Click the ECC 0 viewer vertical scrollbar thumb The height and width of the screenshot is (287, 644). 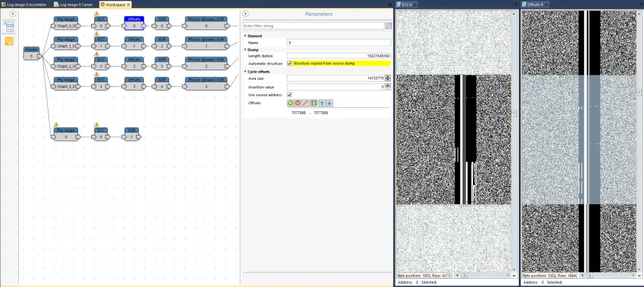tap(514, 113)
